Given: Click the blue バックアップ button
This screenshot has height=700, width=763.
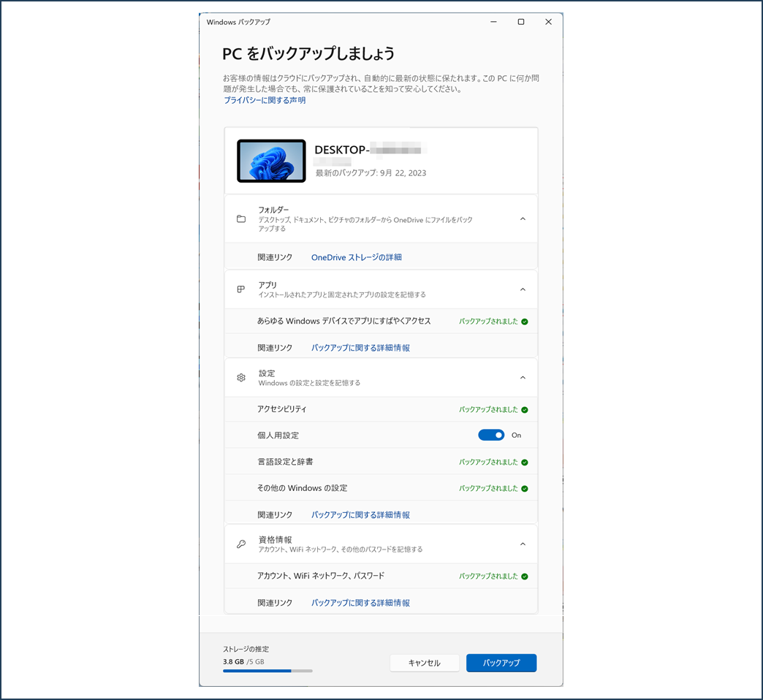Looking at the screenshot, I should click(x=501, y=663).
